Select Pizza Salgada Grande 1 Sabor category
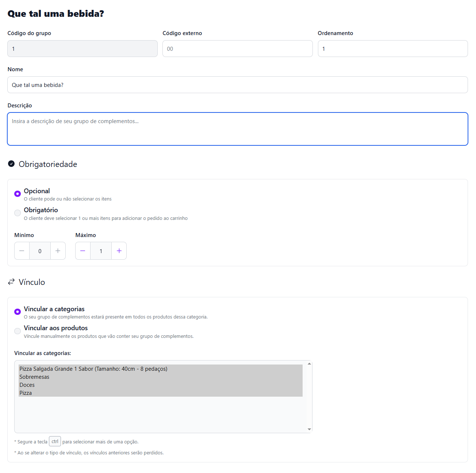The image size is (476, 473). pyautogui.click(x=93, y=369)
